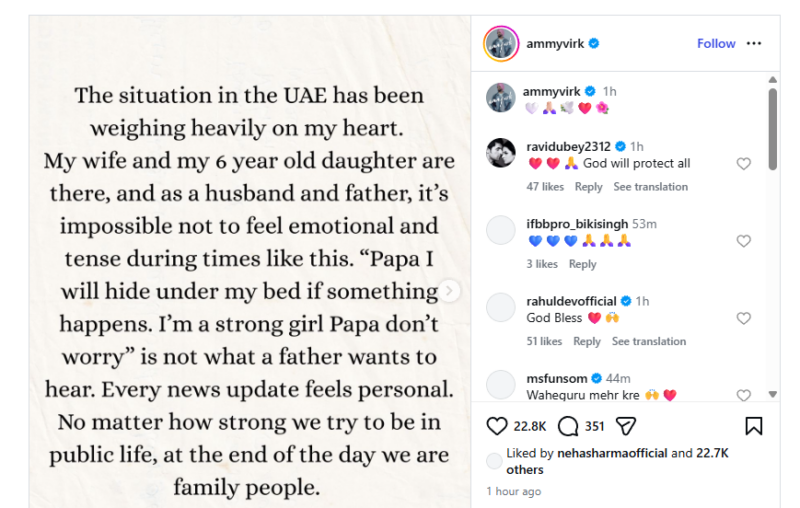
Task: Reply to ravidubey2312's comment
Action: (589, 187)
